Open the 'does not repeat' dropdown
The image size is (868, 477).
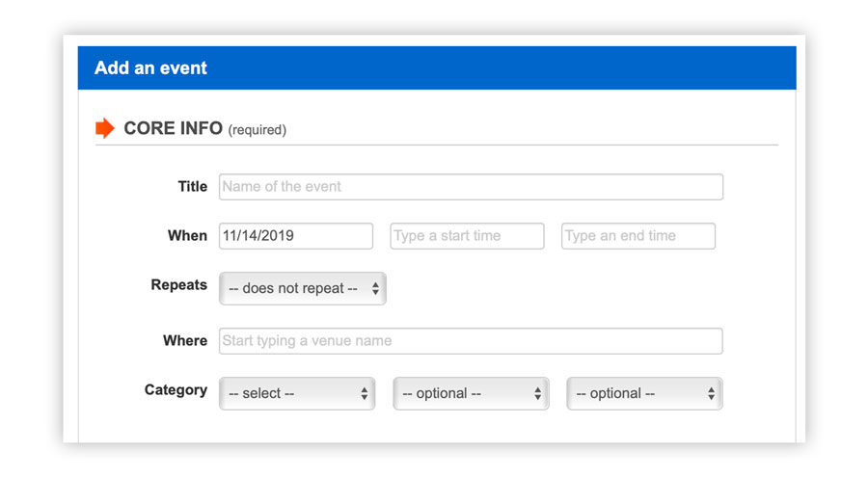(303, 288)
